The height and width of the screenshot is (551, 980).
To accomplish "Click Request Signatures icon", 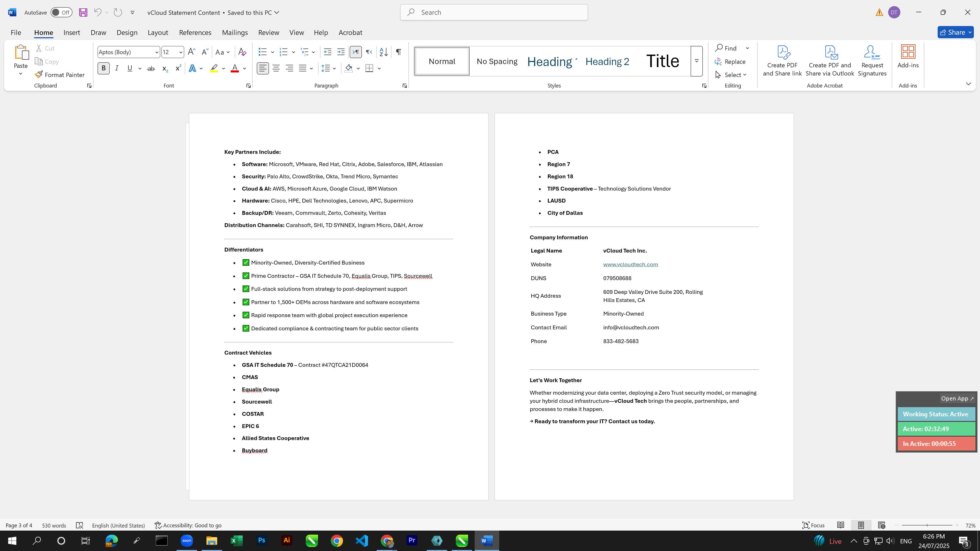I will point(872,61).
